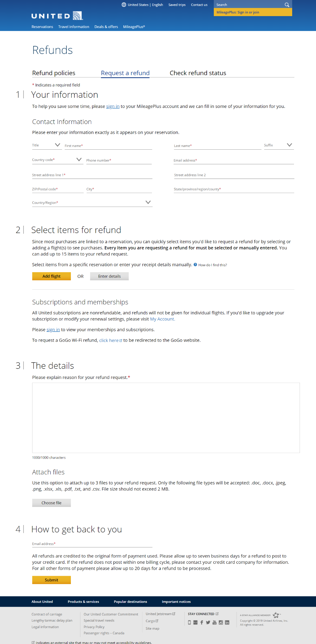Click the LinkedIn icon in footer

227,623
